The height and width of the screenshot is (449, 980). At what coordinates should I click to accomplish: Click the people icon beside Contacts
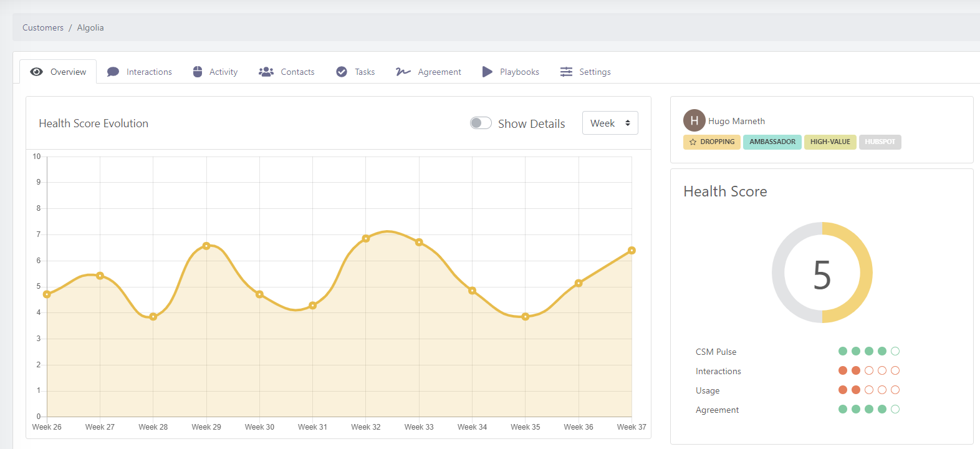click(x=266, y=72)
